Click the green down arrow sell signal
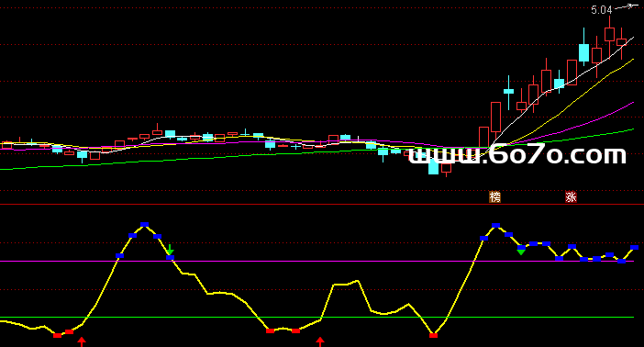Screen dimensions: 644x347 point(170,249)
